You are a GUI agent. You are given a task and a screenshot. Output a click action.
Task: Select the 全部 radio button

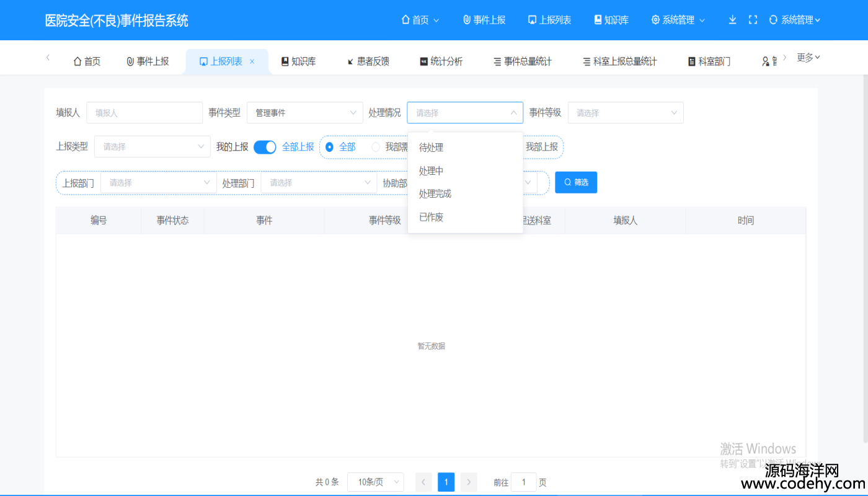click(x=330, y=147)
